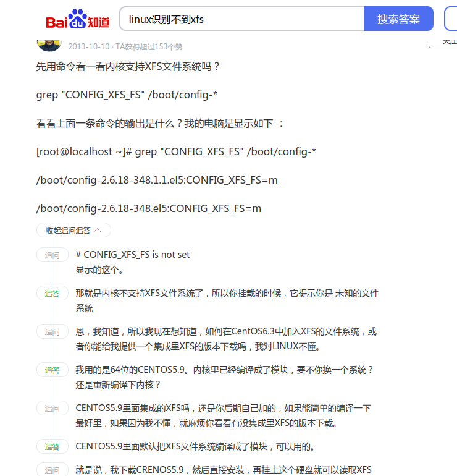
Task: Collapse the 收起追问追答 expander
Action: click(x=73, y=231)
